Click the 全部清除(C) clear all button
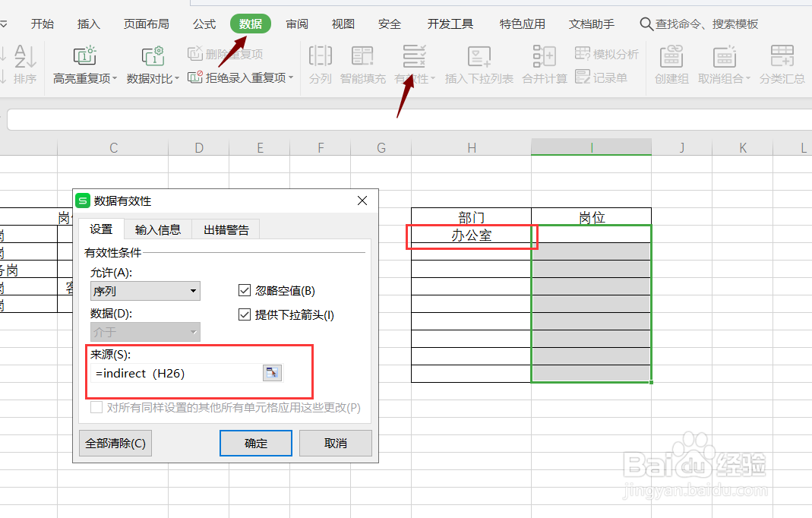Viewport: 812px width, 518px height. point(115,443)
